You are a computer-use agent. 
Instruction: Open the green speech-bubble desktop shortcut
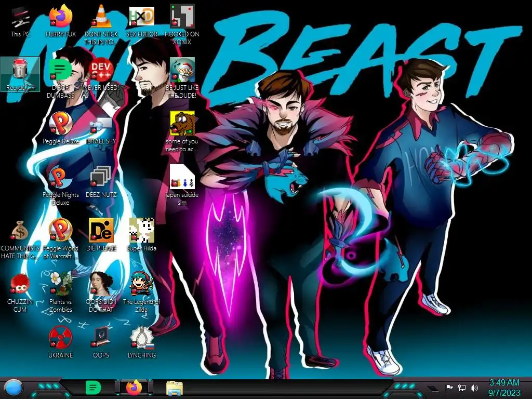pyautogui.click(x=60, y=78)
